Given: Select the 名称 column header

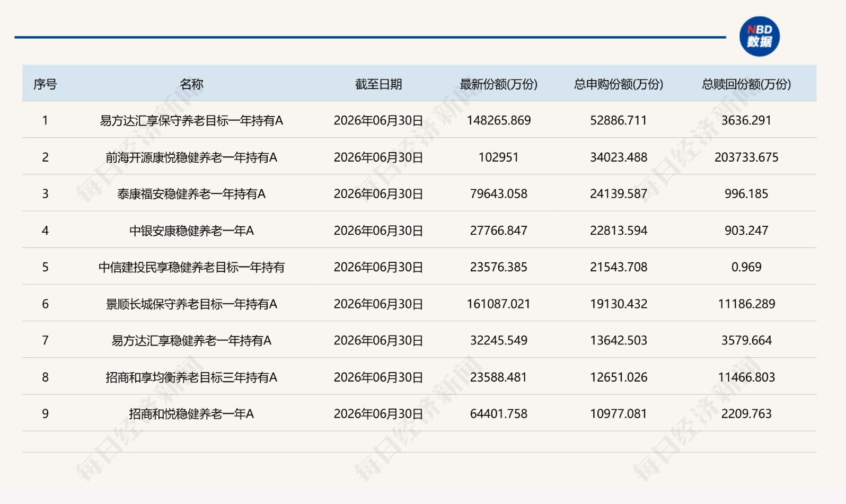Looking at the screenshot, I should (191, 84).
